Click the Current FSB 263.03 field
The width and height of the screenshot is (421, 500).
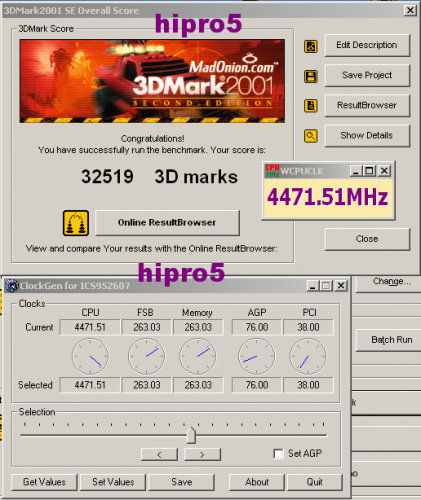coord(147,327)
